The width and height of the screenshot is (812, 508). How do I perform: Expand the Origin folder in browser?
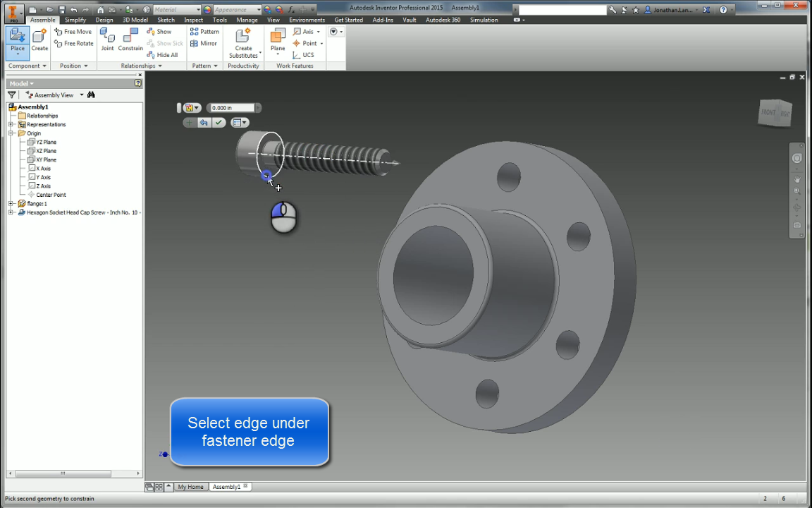tap(11, 133)
